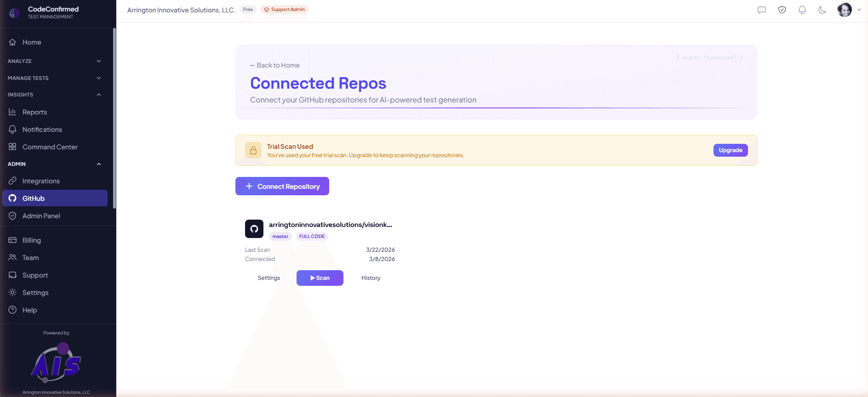Open the Reports insights panel
This screenshot has width=868, height=397.
tap(34, 112)
